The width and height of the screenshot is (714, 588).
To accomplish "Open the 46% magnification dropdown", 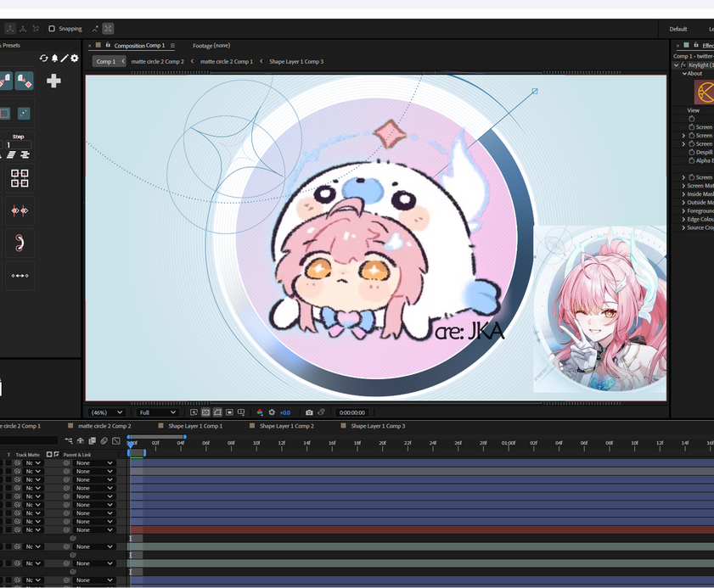I will tap(107, 412).
